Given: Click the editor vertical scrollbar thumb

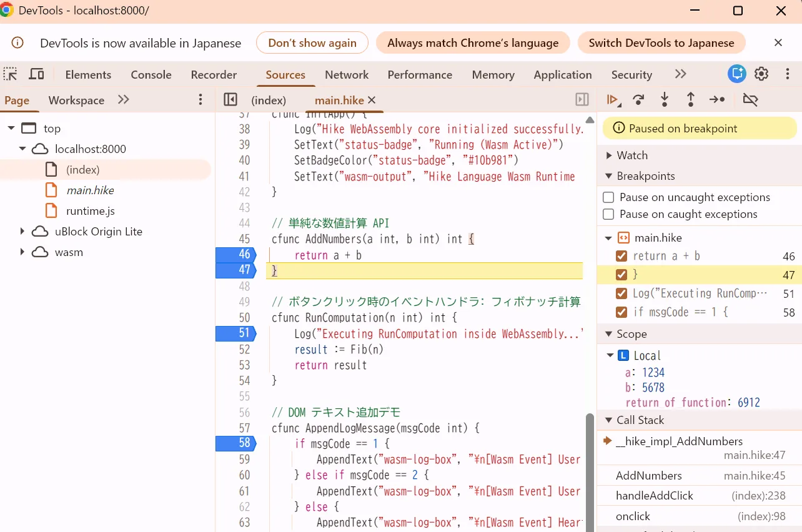Looking at the screenshot, I should coord(589,472).
